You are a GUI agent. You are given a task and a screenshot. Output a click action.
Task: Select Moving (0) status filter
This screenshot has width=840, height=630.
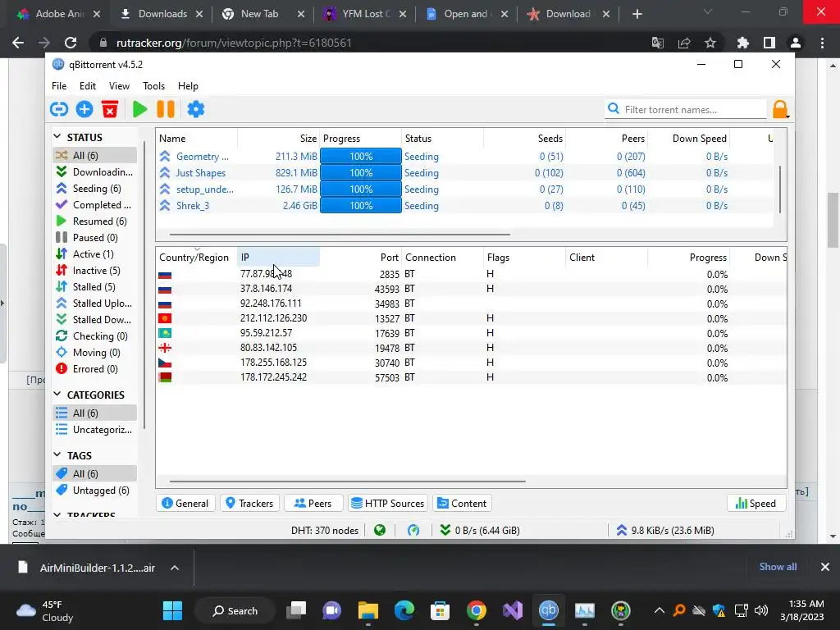click(94, 353)
